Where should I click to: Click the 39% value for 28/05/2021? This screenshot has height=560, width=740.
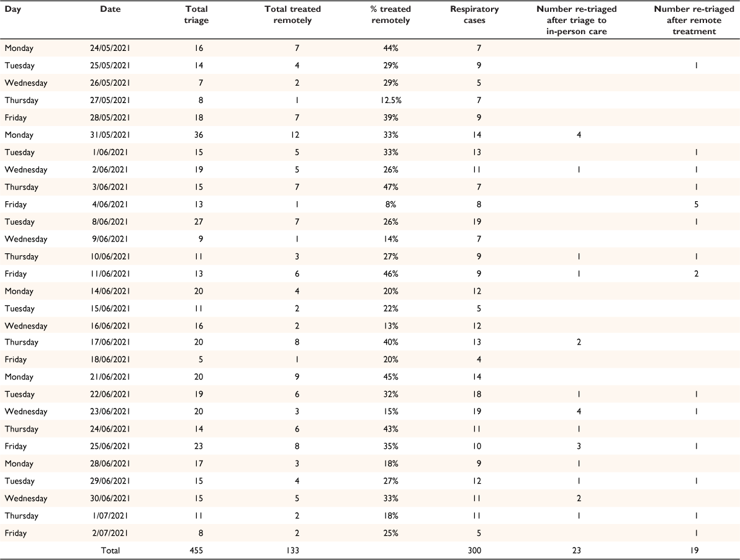coord(390,118)
